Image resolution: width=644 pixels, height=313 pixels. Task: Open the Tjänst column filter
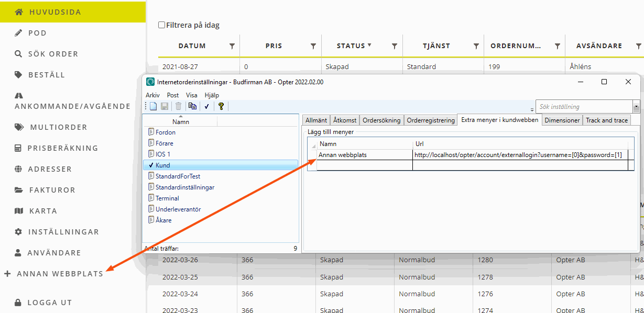(476, 46)
